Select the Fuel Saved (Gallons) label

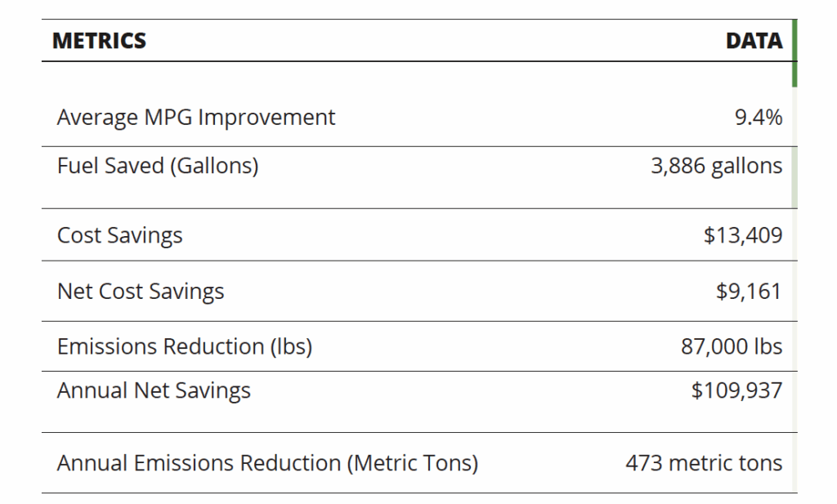click(x=158, y=166)
